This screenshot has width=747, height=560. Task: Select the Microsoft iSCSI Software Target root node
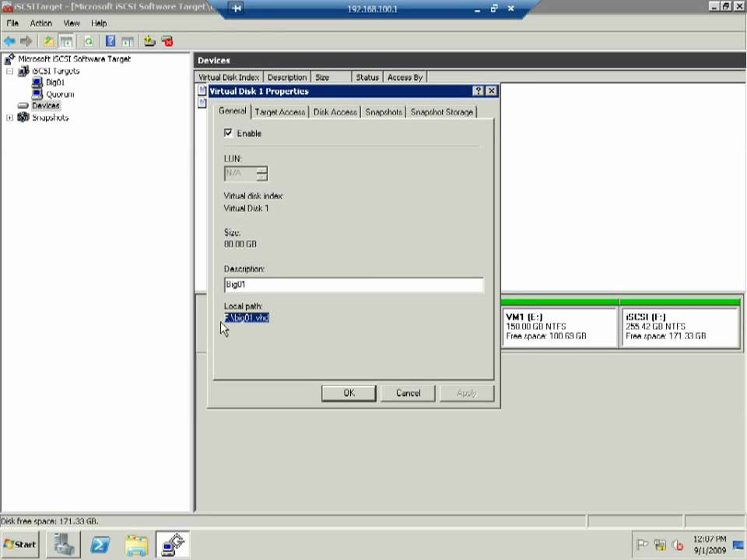(x=75, y=59)
